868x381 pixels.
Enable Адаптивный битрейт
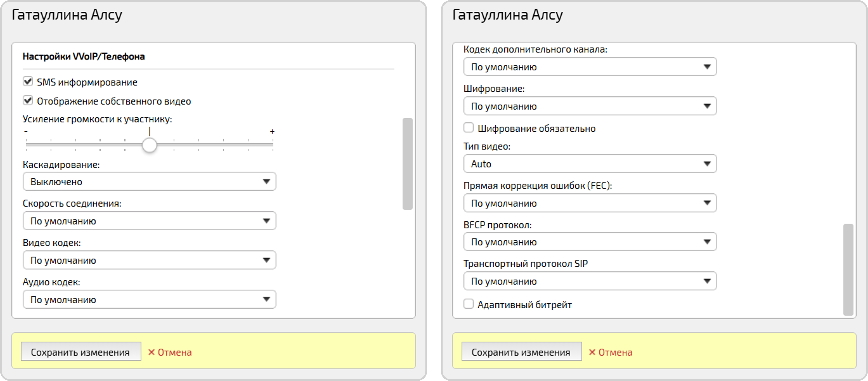(468, 304)
